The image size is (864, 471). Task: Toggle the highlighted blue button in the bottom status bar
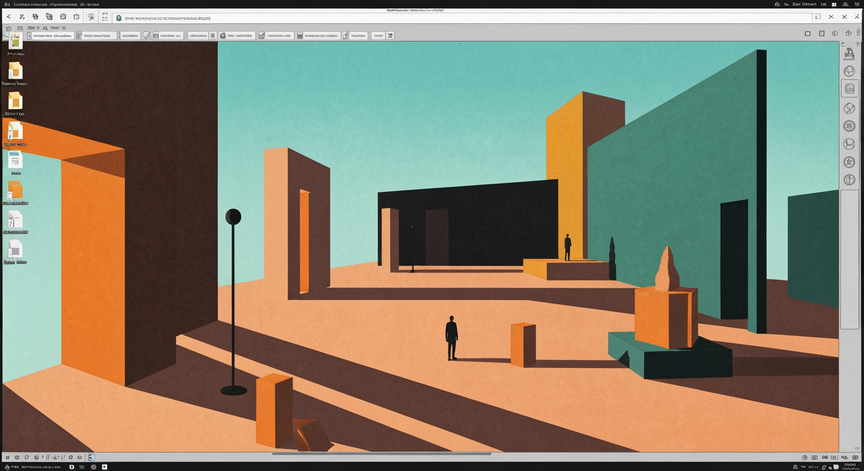[91, 457]
